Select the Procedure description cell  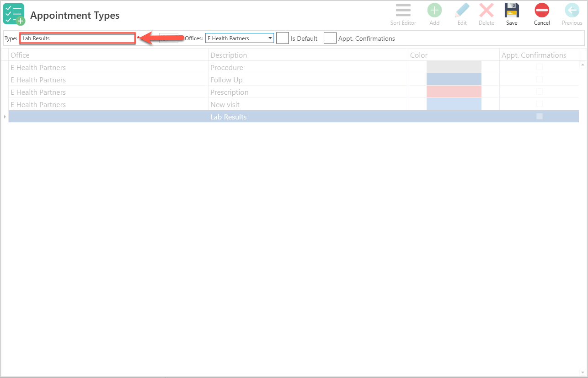click(x=308, y=67)
